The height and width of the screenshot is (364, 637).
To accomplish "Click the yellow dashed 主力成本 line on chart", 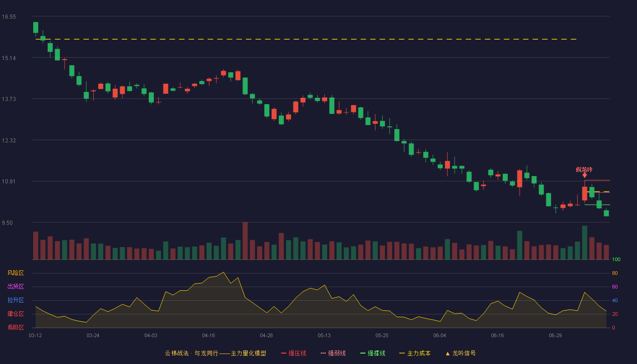I will 306,39.
